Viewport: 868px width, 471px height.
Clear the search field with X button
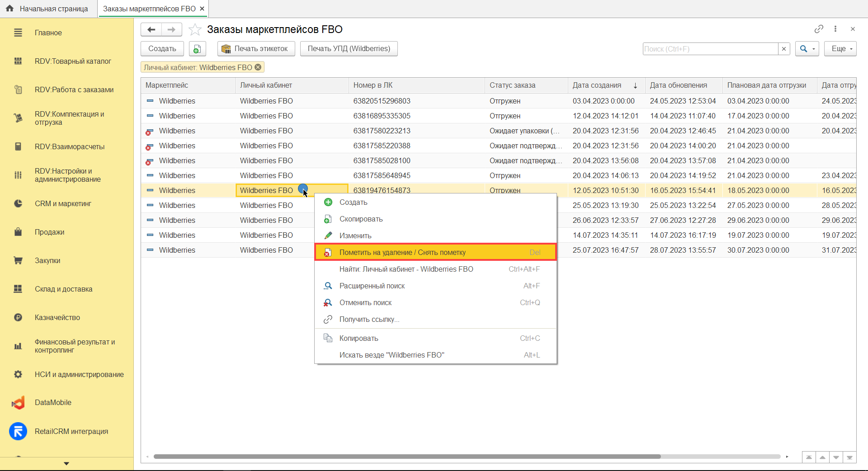click(784, 49)
